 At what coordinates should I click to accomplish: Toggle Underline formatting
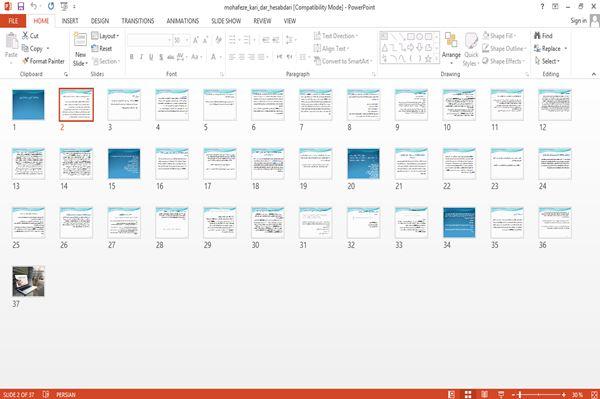click(151, 57)
